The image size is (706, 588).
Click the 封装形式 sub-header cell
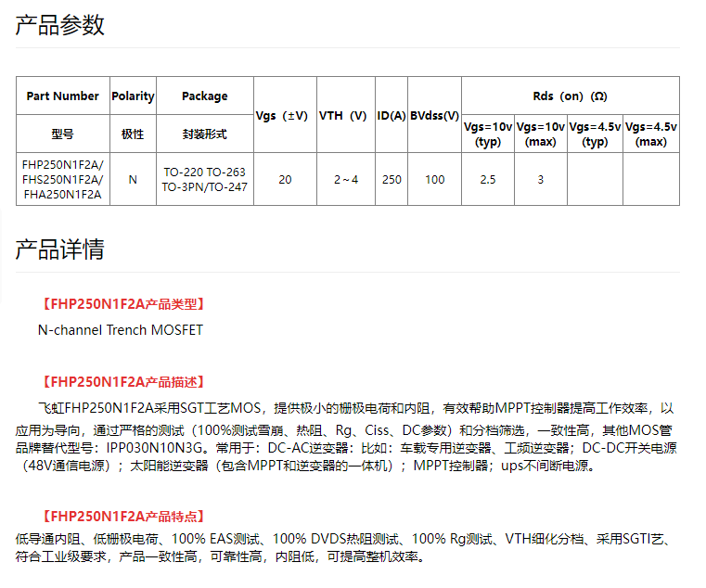204,134
